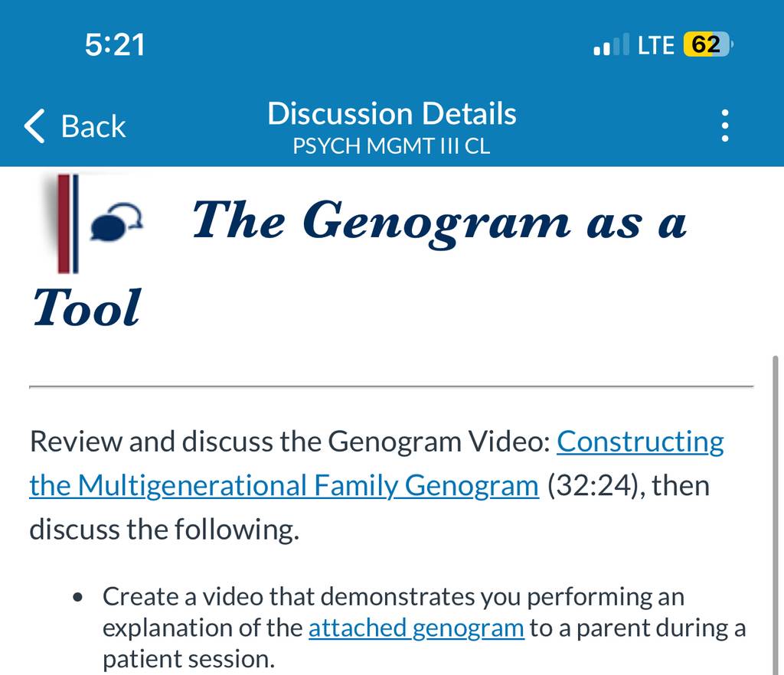Tap the 'discuss the following' instruction text
Screen dimensions: 784x675
coord(165,530)
